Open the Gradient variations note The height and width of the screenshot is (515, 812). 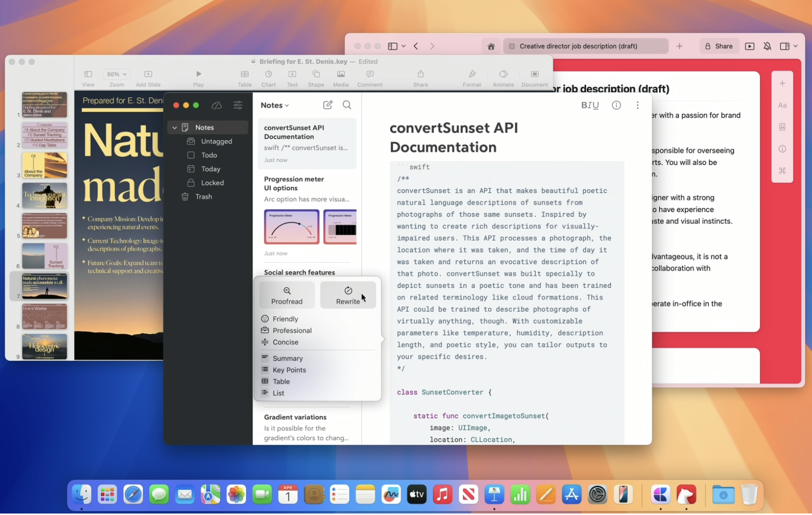[x=307, y=427]
